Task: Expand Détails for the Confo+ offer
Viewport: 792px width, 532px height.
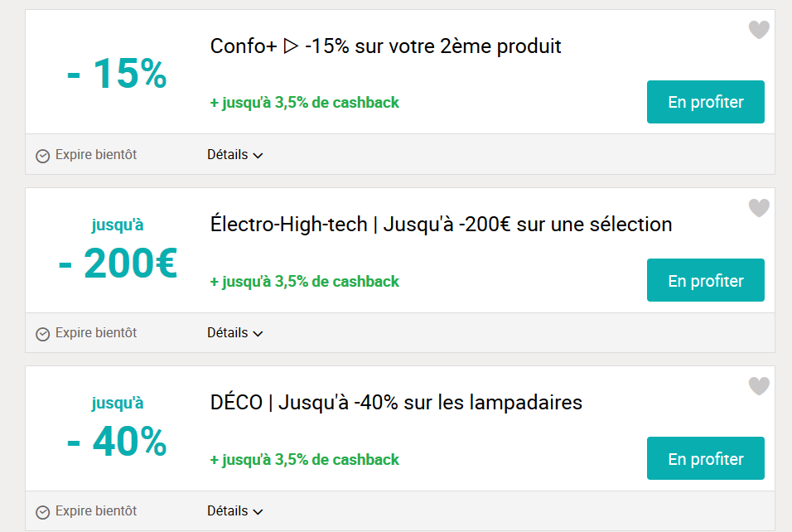Action: pyautogui.click(x=235, y=155)
